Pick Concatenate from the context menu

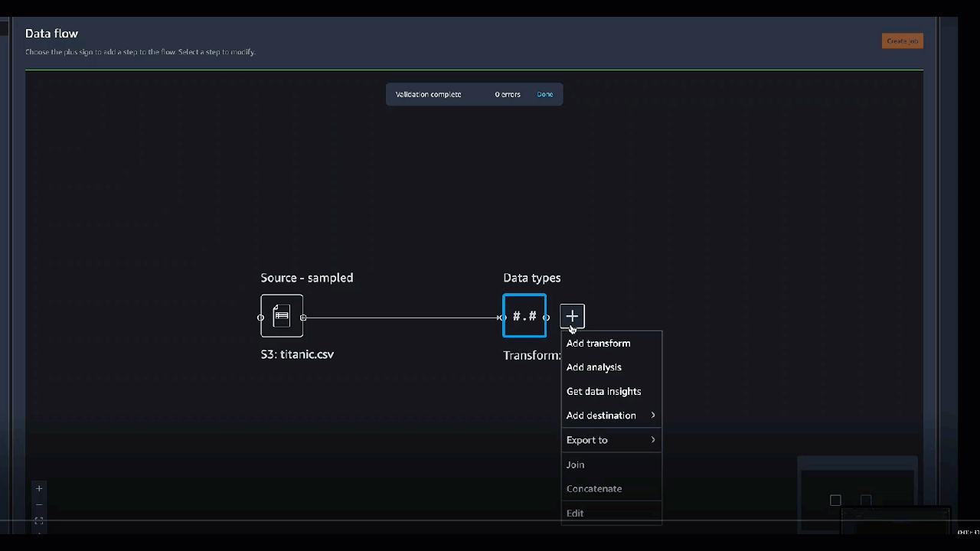[x=593, y=488]
